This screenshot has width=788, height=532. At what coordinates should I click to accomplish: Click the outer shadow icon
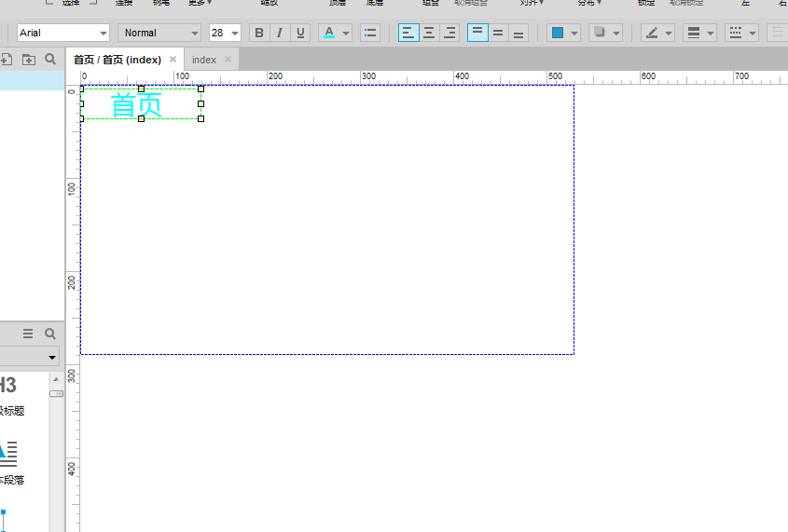tap(599, 33)
